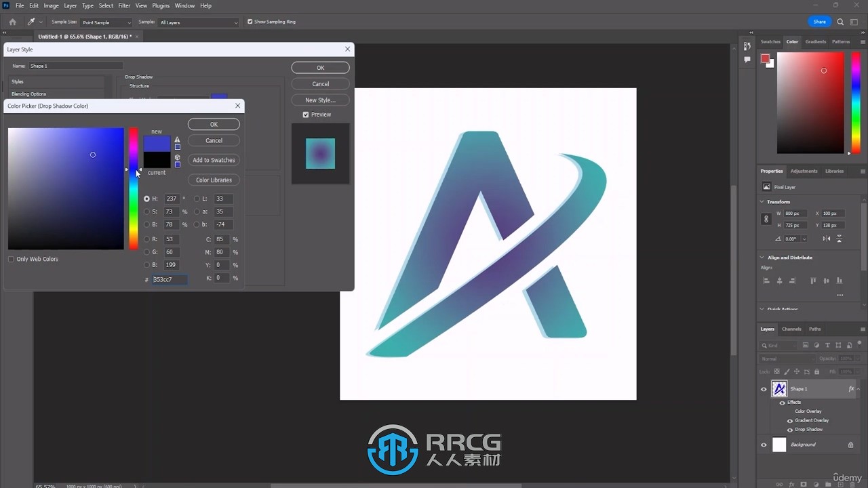
Task: Open the Layer menu
Action: pos(71,5)
